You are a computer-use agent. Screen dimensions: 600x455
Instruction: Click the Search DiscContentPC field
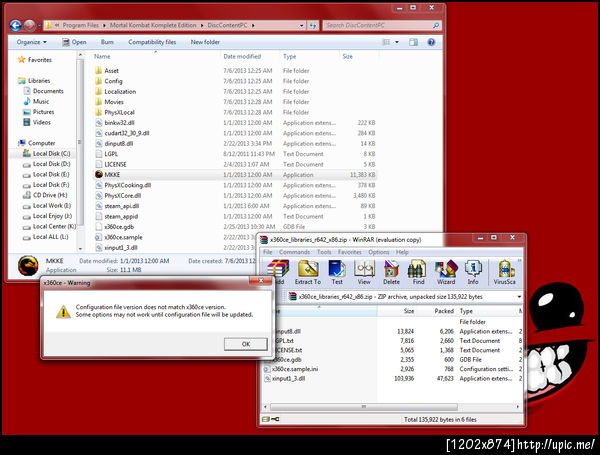coord(382,25)
